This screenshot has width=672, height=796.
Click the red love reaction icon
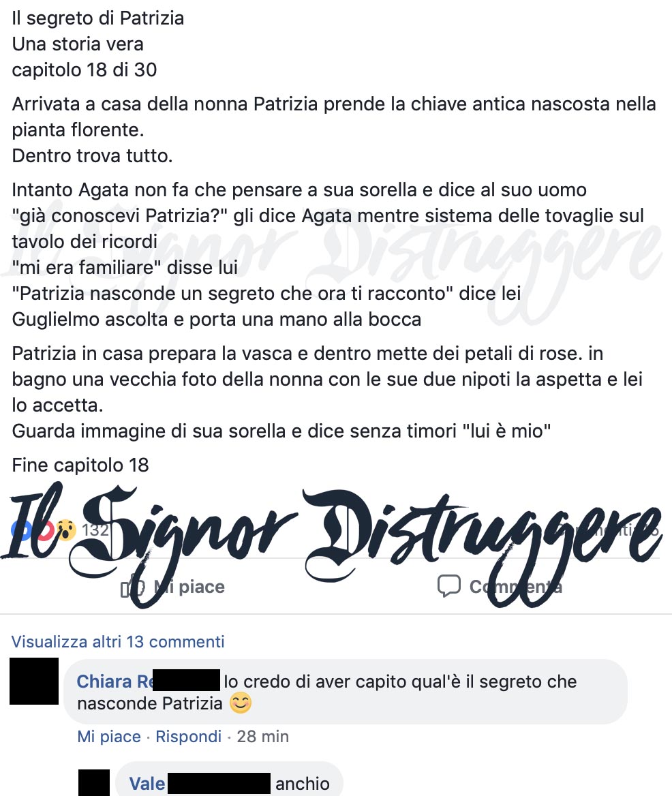click(45, 530)
